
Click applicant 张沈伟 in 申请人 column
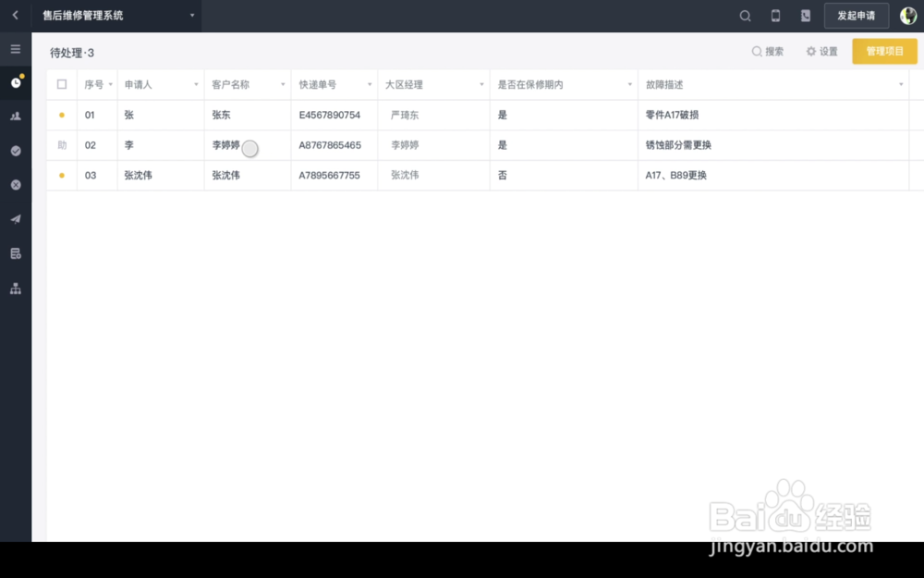[x=139, y=175]
